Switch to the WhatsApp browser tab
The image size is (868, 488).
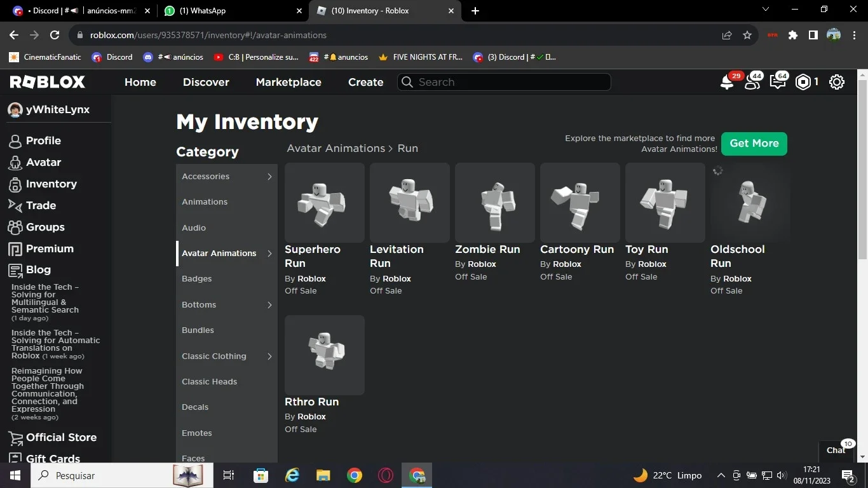(233, 11)
